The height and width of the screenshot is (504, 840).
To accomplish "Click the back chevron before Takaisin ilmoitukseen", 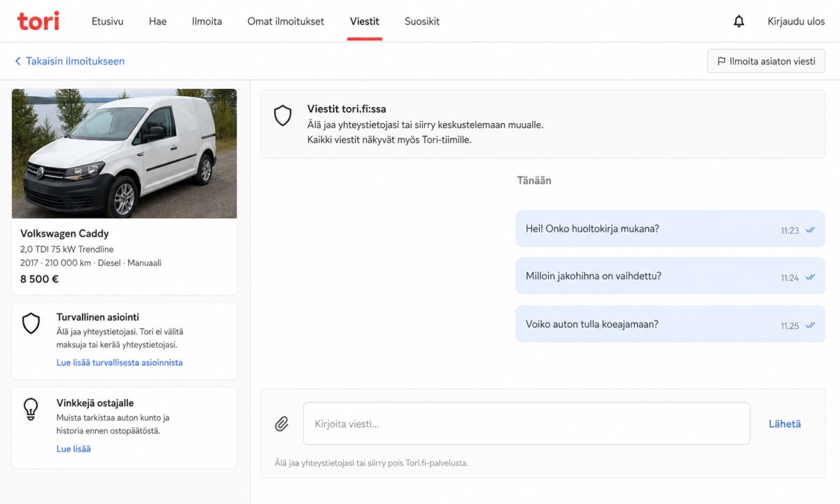I will point(17,62).
